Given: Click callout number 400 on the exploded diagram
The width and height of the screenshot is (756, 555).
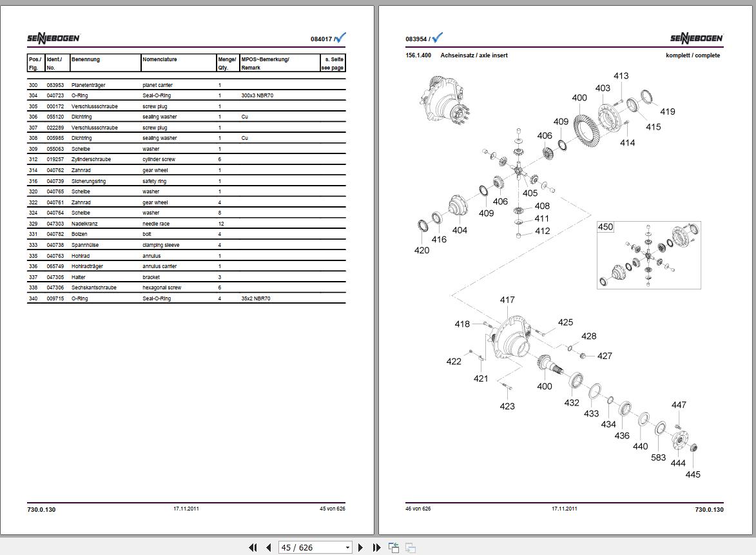Looking at the screenshot, I should click(x=579, y=97).
